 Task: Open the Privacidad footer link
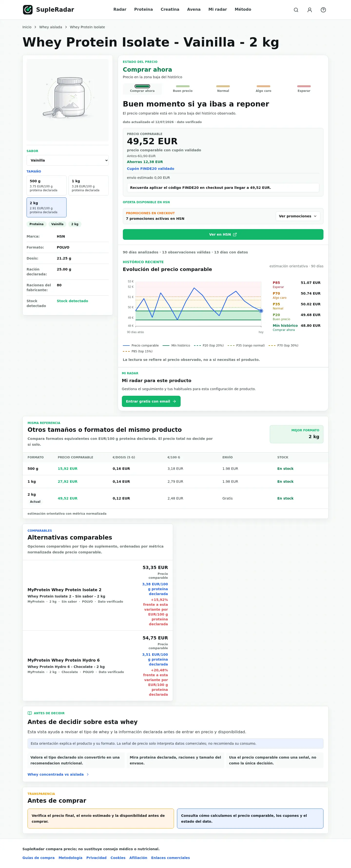[x=97, y=858]
